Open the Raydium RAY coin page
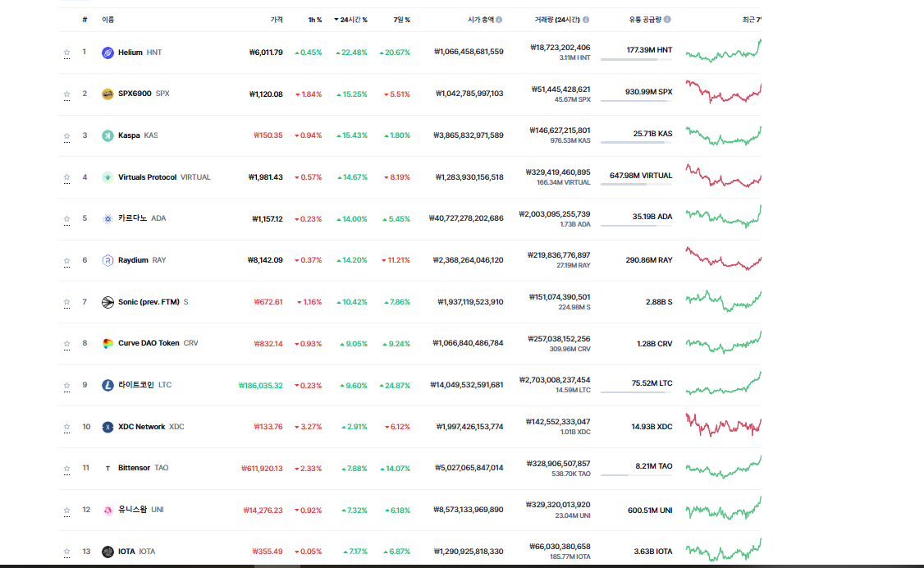Viewport: 924px width, 568px height. point(142,260)
